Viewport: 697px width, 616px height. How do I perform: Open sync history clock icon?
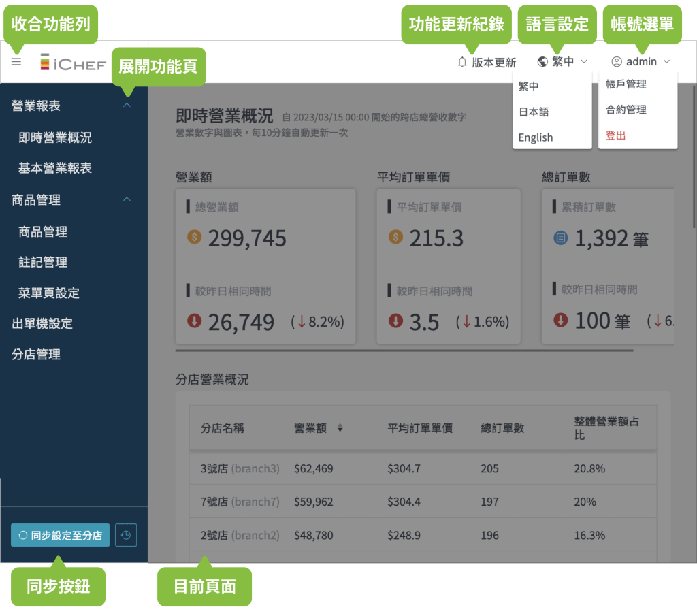(x=126, y=535)
